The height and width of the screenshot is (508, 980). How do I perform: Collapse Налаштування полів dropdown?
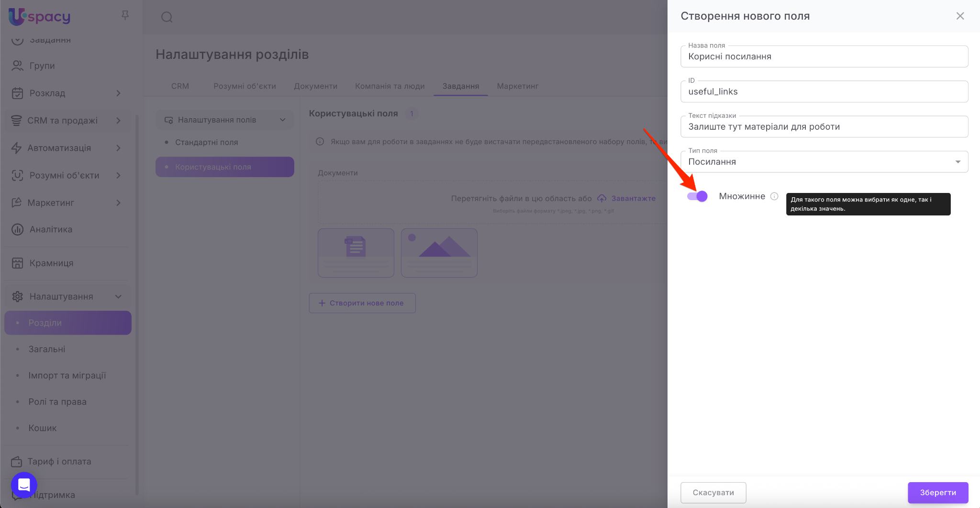tap(282, 120)
